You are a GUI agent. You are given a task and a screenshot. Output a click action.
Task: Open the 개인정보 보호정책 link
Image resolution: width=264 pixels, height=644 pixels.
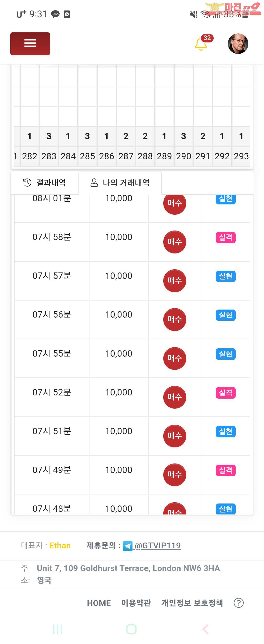(x=192, y=603)
